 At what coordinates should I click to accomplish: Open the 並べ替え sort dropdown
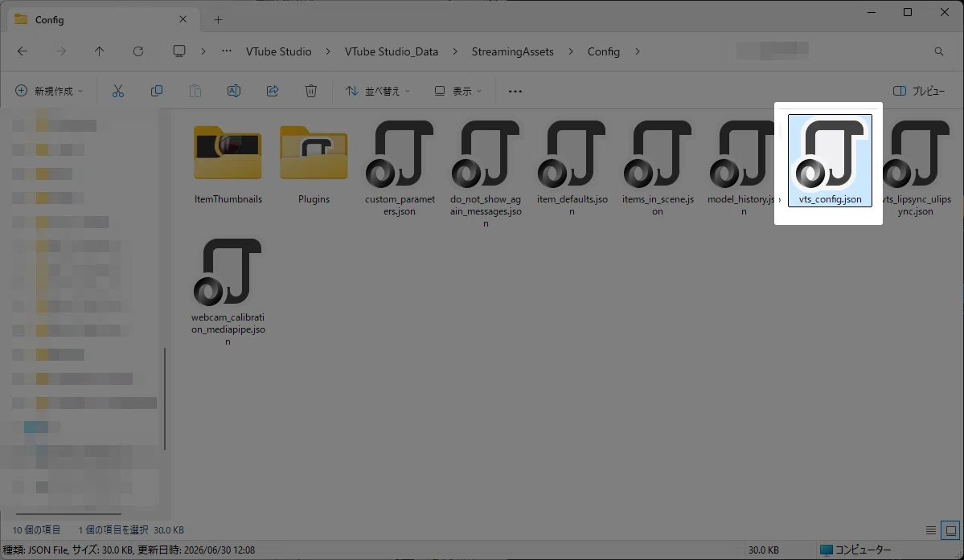pyautogui.click(x=378, y=91)
